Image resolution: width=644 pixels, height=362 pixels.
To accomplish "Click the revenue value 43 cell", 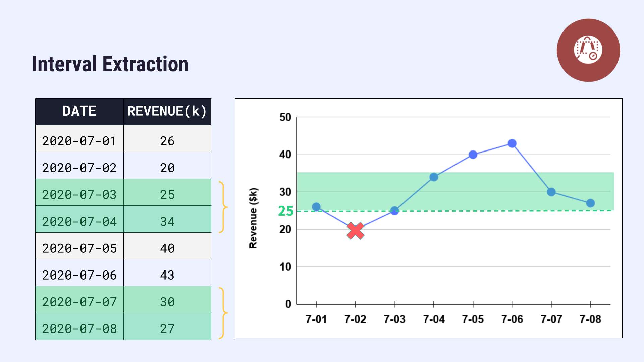I will pyautogui.click(x=167, y=275).
